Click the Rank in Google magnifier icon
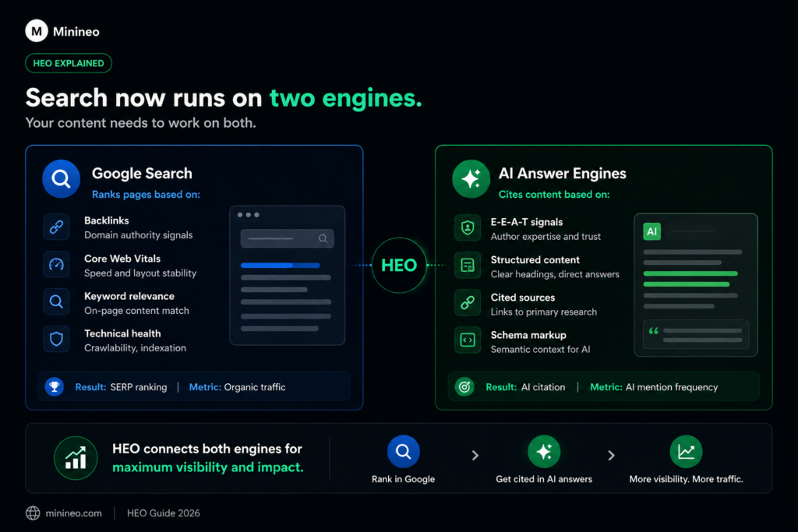This screenshot has width=798, height=532. pos(403,451)
